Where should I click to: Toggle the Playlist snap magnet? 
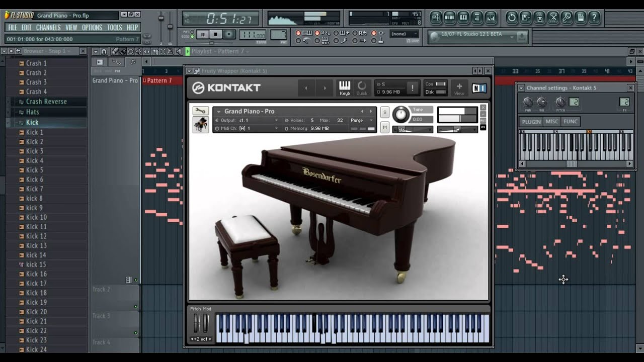click(104, 51)
